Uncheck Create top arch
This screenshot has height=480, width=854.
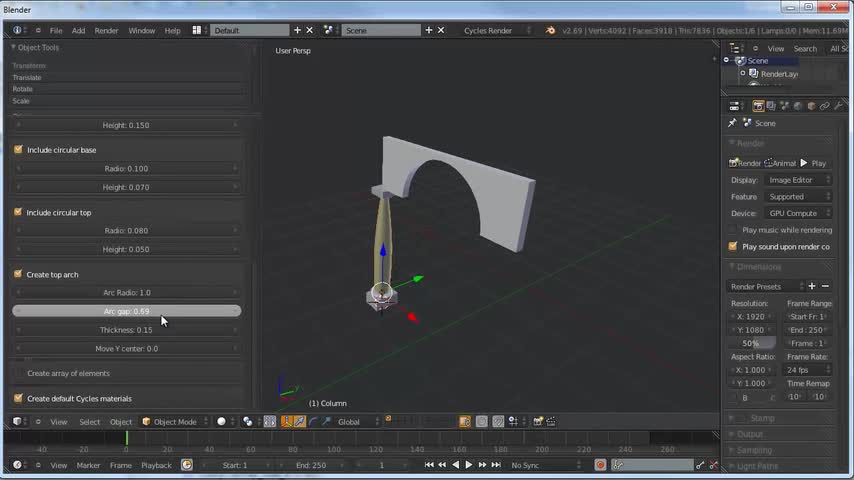[x=18, y=274]
